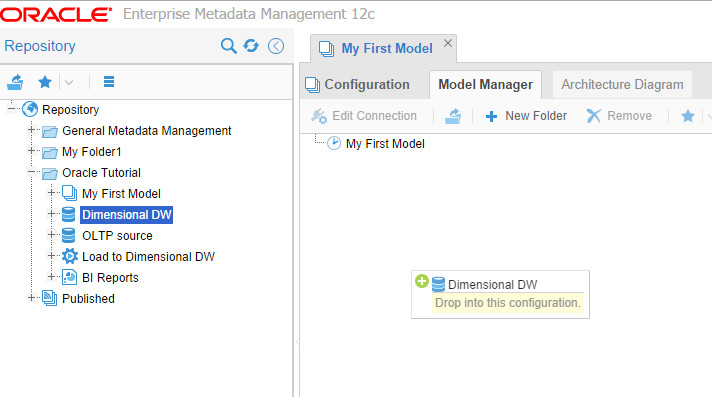Image resolution: width=712 pixels, height=397 pixels.
Task: Select BI Reports in the tree
Action: pos(110,278)
